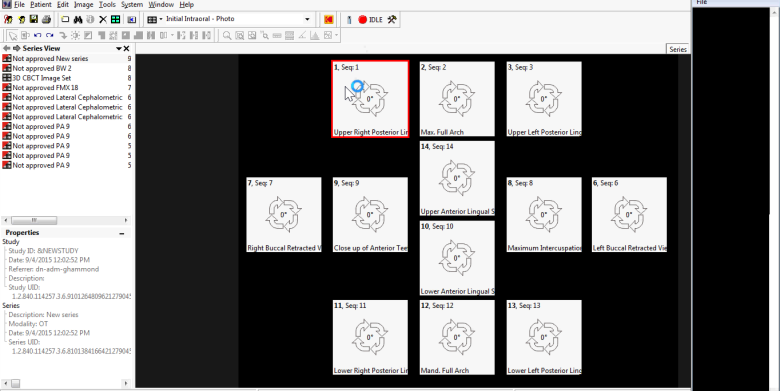780x391 pixels.
Task: Click the red IDLE status indicator
Action: click(x=370, y=19)
